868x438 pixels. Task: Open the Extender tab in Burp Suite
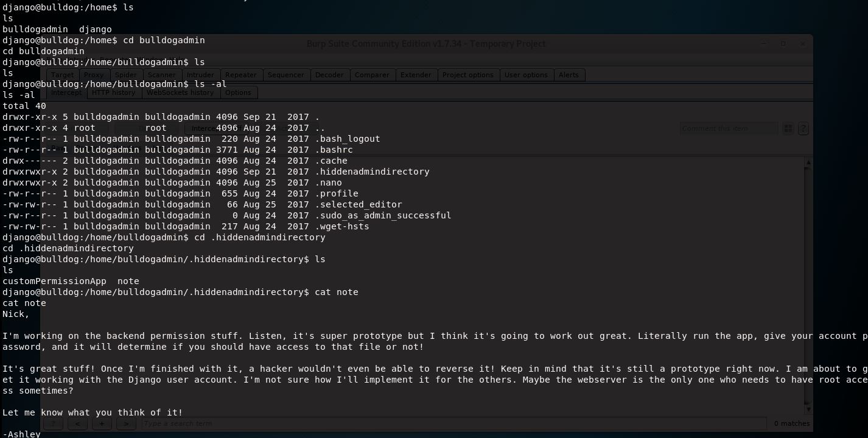(416, 75)
